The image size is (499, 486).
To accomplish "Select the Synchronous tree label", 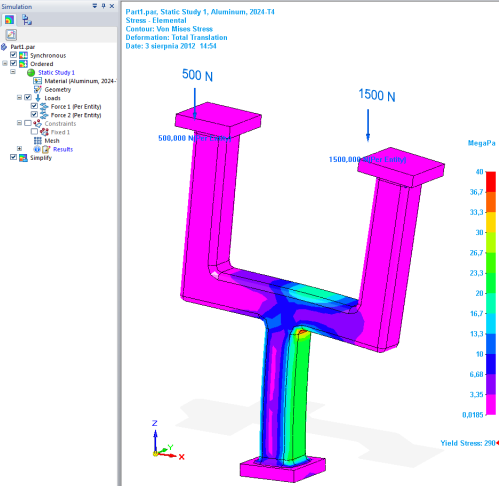I will (48, 55).
